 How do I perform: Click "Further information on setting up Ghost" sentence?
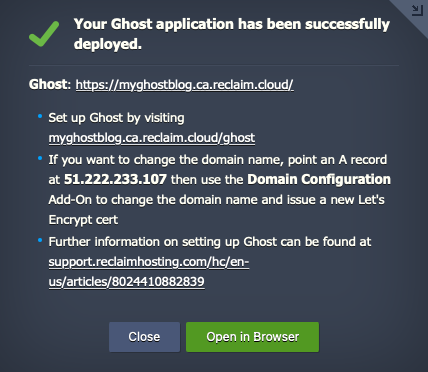pyautogui.click(x=210, y=242)
